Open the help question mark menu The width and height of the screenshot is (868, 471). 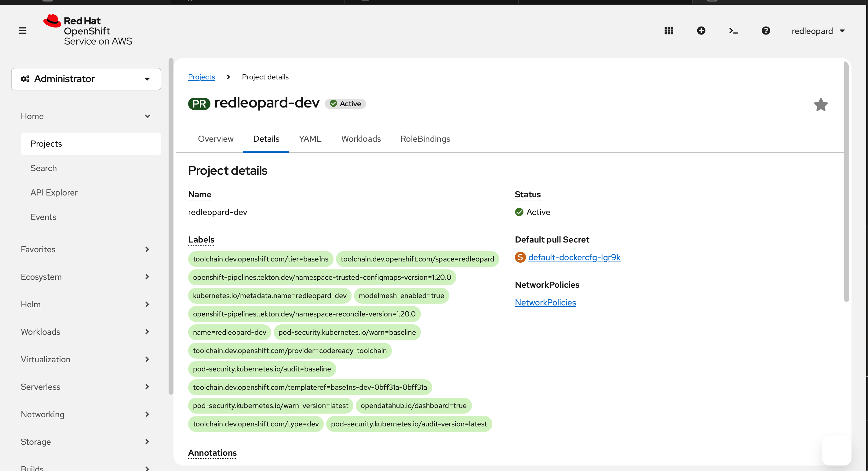pyautogui.click(x=766, y=31)
